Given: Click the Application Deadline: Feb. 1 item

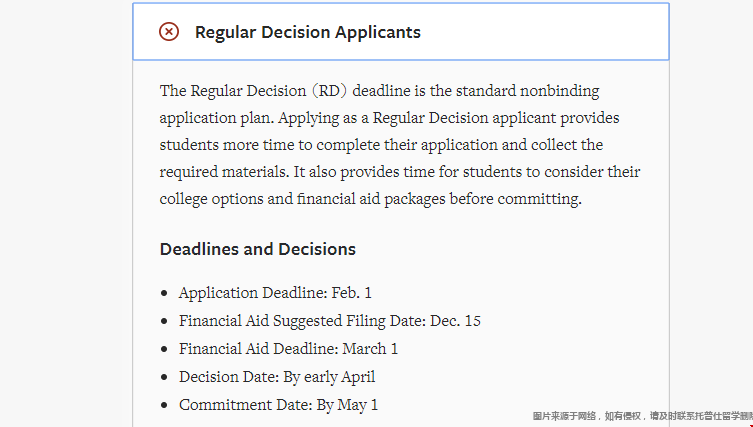Looking at the screenshot, I should pyautogui.click(x=275, y=293).
